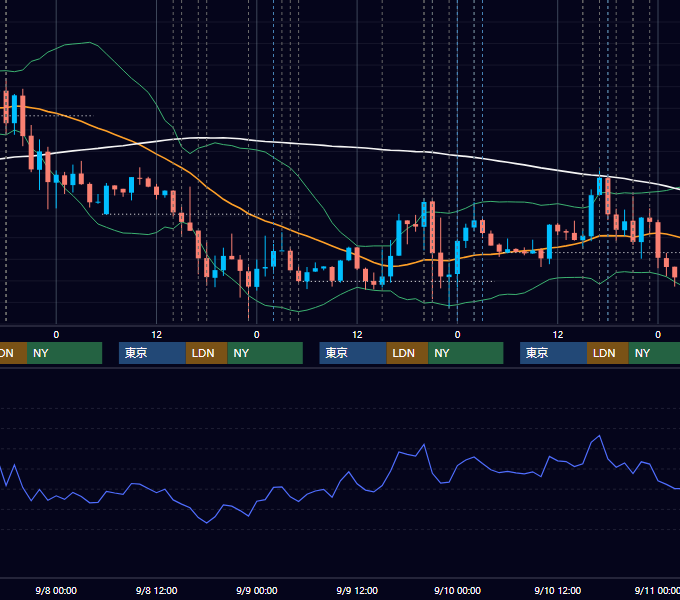The width and height of the screenshot is (680, 600).
Task: Select the LDN session block on 9/9
Action: point(407,353)
